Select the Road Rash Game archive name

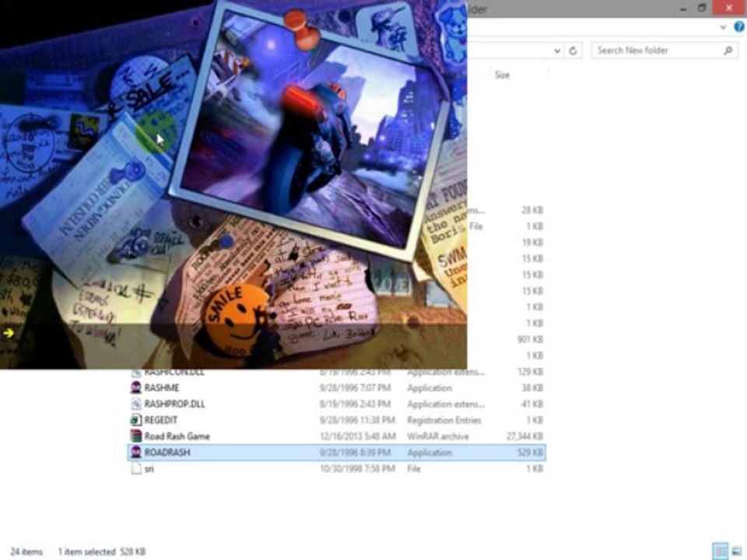(177, 436)
